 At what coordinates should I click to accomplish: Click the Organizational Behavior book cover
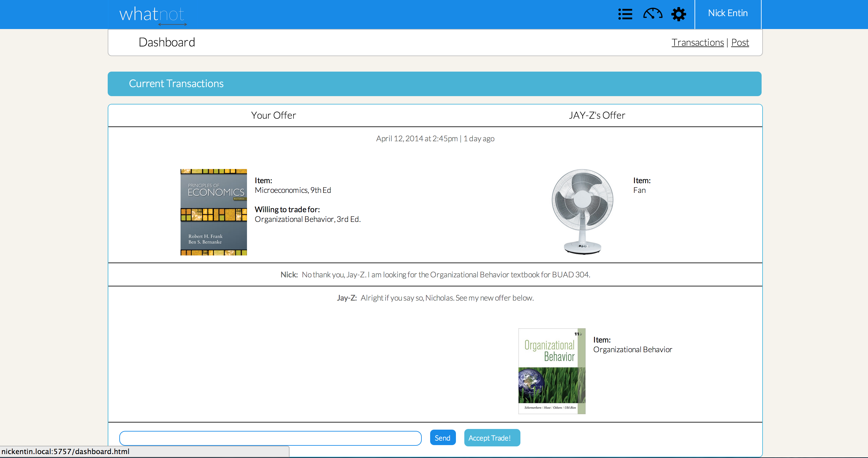point(552,371)
